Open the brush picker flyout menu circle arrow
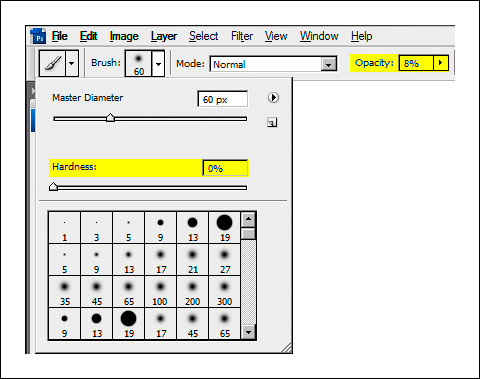This screenshot has height=379, width=480. tap(273, 98)
